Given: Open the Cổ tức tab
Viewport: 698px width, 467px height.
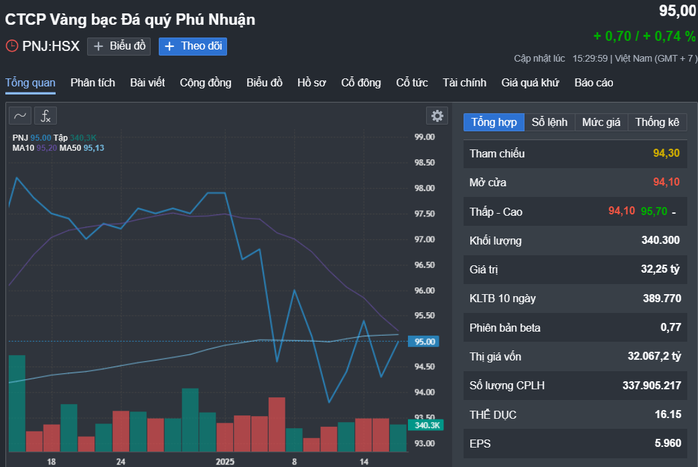Looking at the screenshot, I should click(412, 83).
